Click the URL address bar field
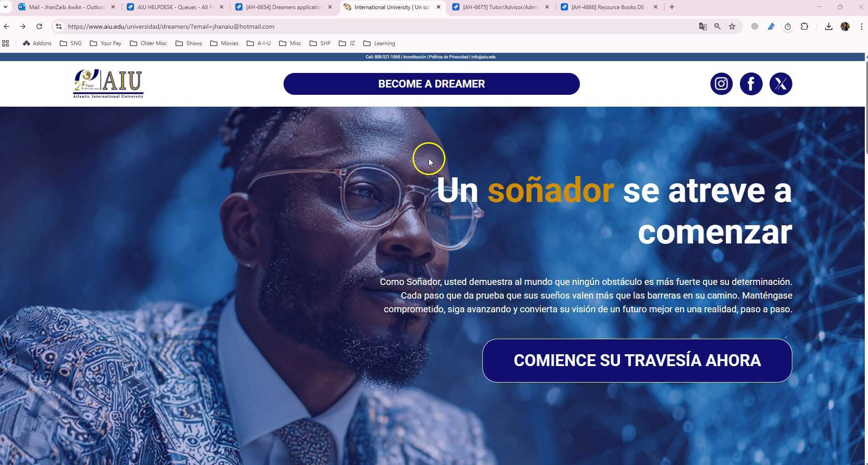This screenshot has width=868, height=465. [x=378, y=26]
